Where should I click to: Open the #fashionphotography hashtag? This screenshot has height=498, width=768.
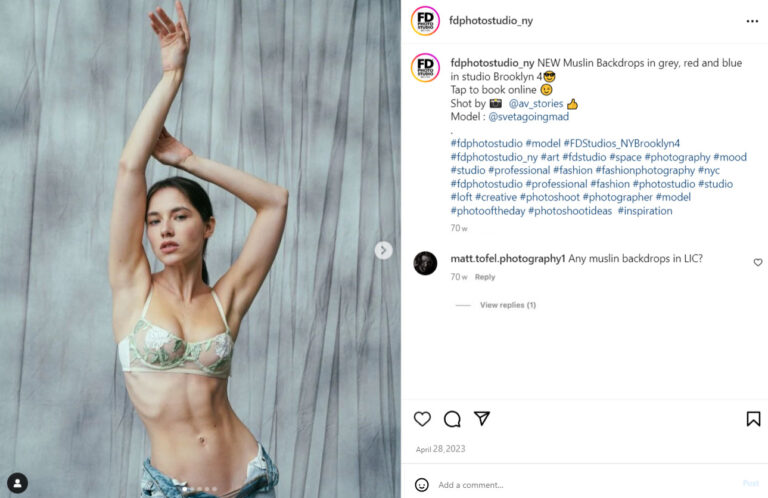tap(645, 170)
